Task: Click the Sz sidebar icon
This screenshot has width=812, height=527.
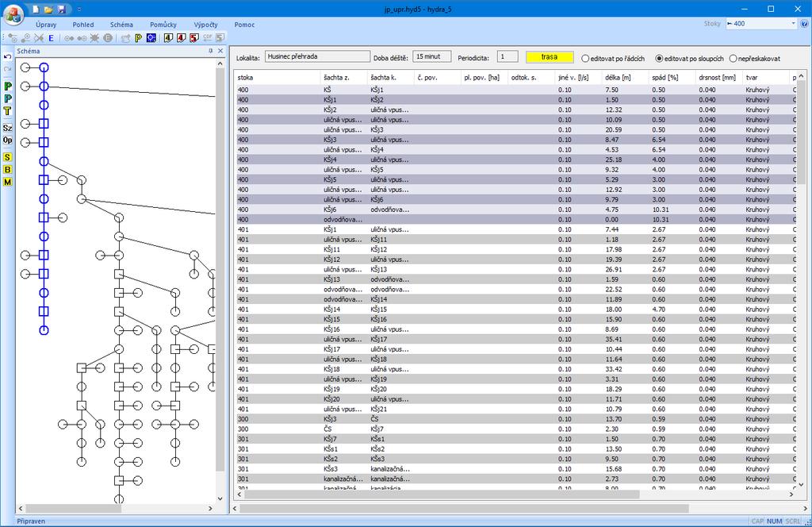Action: [7, 128]
